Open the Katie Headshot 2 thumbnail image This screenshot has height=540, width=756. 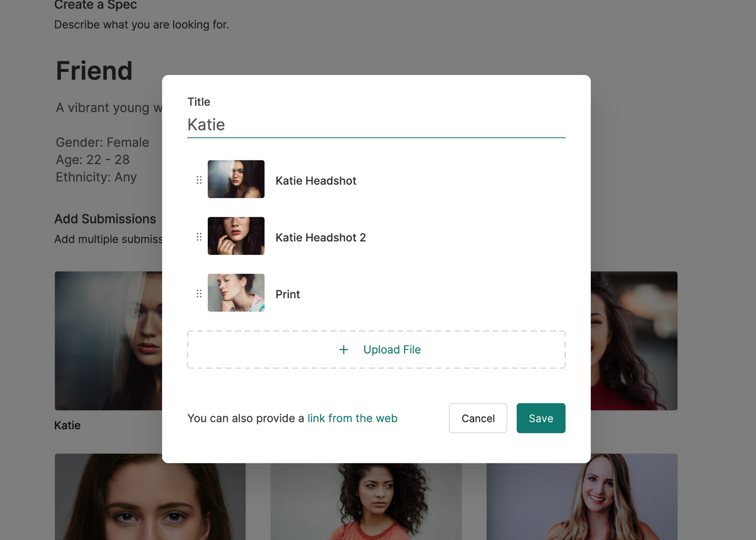(236, 236)
